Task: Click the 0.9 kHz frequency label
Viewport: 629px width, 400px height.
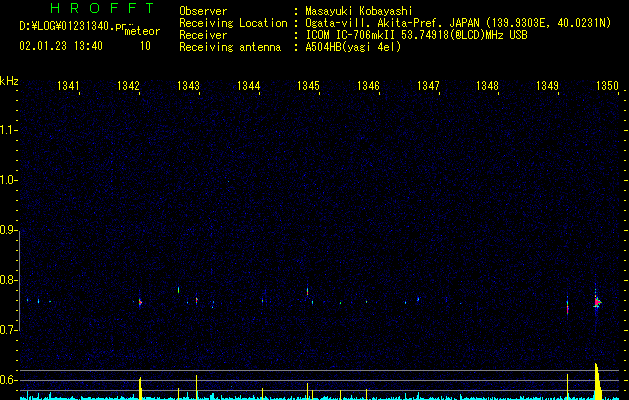Action: click(8, 230)
